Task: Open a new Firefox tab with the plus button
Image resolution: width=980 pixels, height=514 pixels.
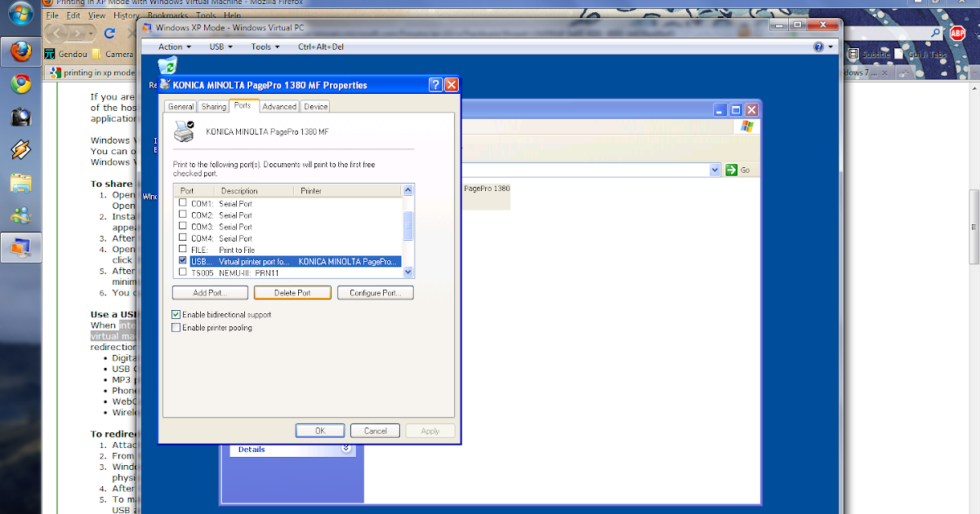Action: point(903,73)
